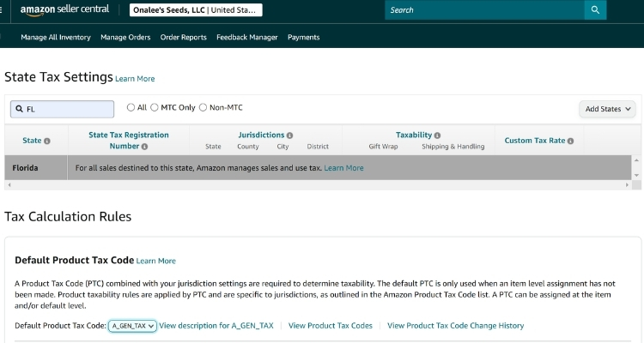Choose the Non-MTC radio option
644x343 pixels.
[204, 108]
